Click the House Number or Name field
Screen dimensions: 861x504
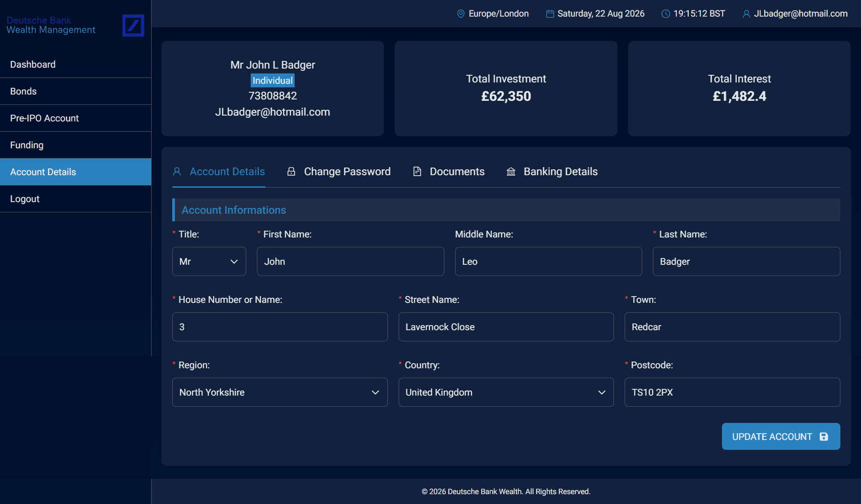pyautogui.click(x=280, y=327)
